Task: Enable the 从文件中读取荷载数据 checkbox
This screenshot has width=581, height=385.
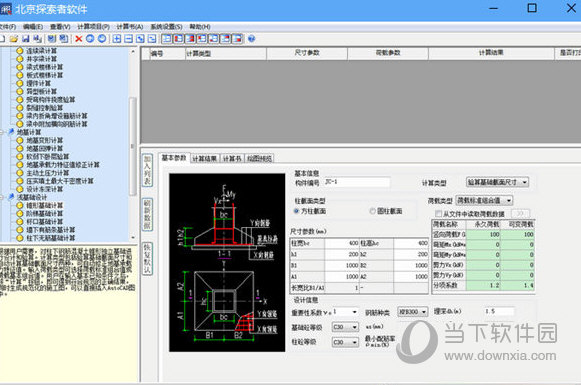Action: click(438, 214)
